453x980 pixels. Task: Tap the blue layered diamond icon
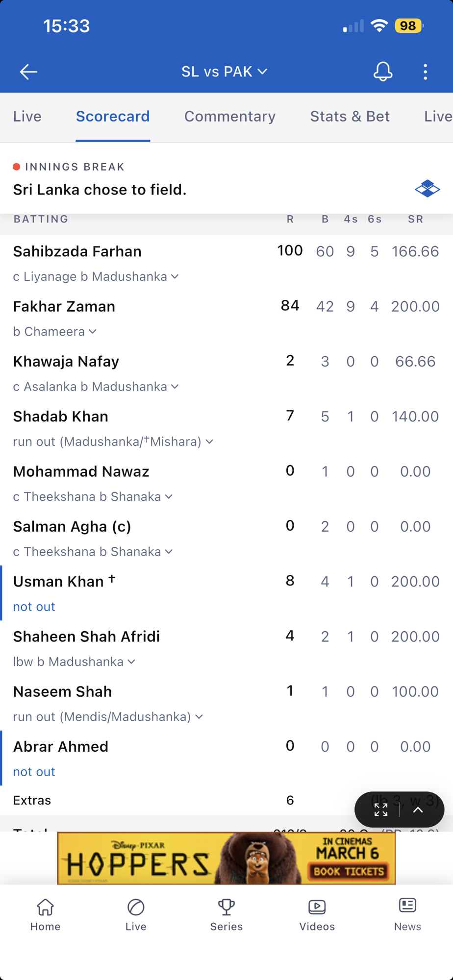tap(427, 189)
